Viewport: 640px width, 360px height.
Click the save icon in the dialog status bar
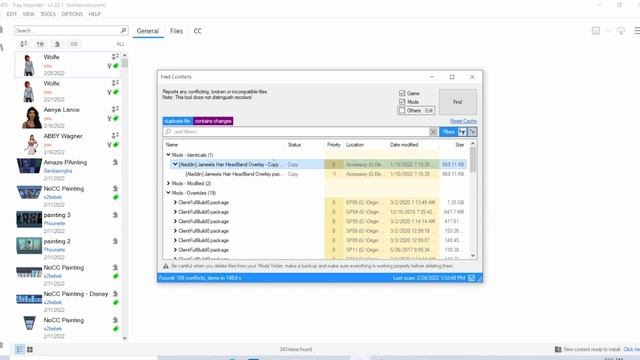click(471, 278)
